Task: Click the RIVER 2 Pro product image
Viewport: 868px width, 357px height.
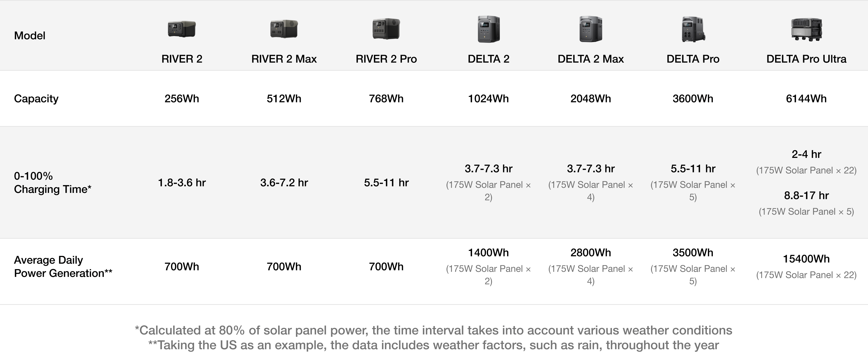Action: 386,29
